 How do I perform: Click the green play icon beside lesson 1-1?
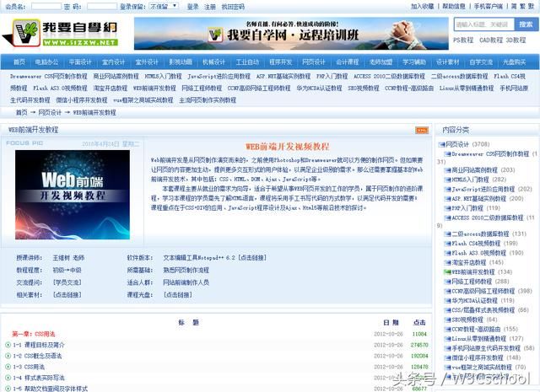coord(8,345)
